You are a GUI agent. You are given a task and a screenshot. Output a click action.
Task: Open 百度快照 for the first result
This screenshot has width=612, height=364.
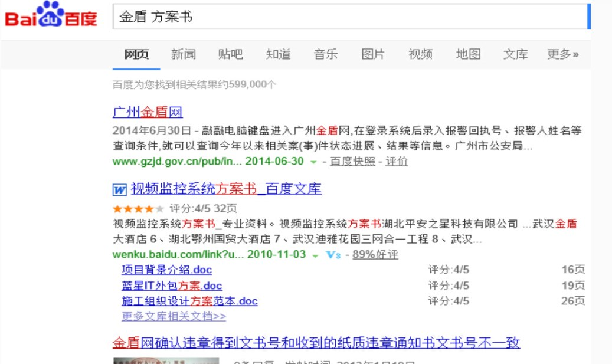coord(352,161)
